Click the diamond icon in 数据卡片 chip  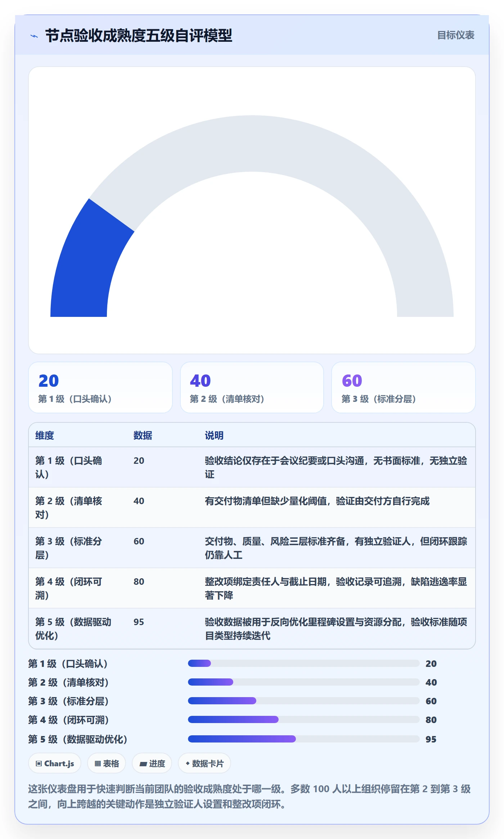pos(188,763)
